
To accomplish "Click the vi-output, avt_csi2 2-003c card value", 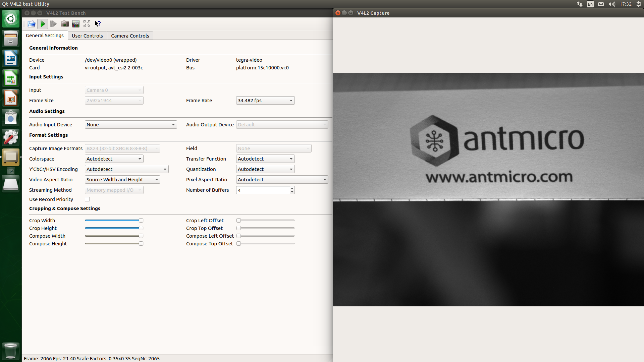I will [x=114, y=68].
